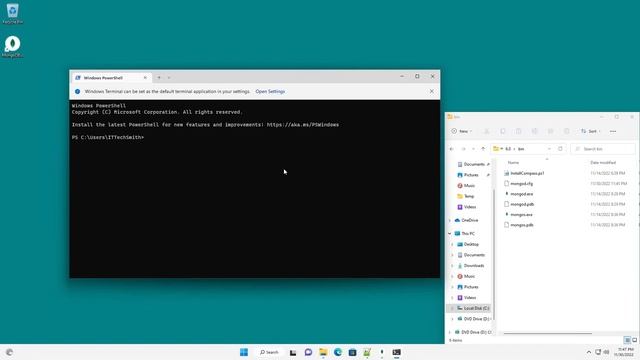640x360 pixels.
Task: Collapse the This PC node
Action: (x=450, y=233)
